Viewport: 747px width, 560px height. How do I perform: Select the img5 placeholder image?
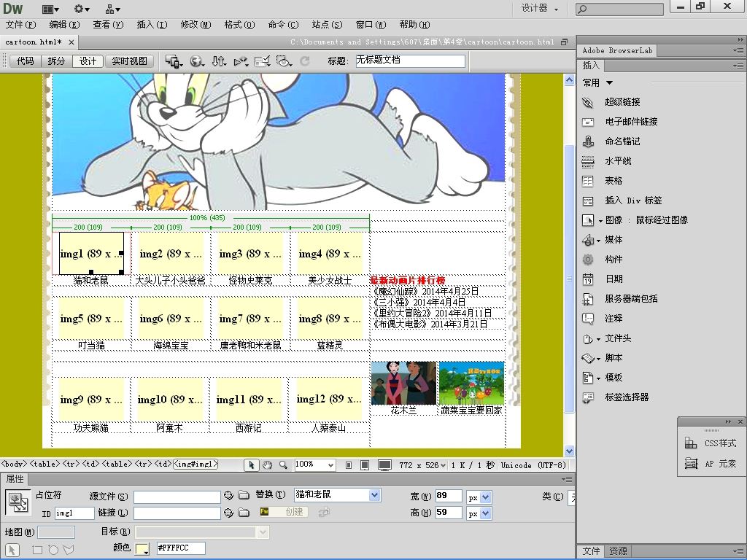coord(91,319)
